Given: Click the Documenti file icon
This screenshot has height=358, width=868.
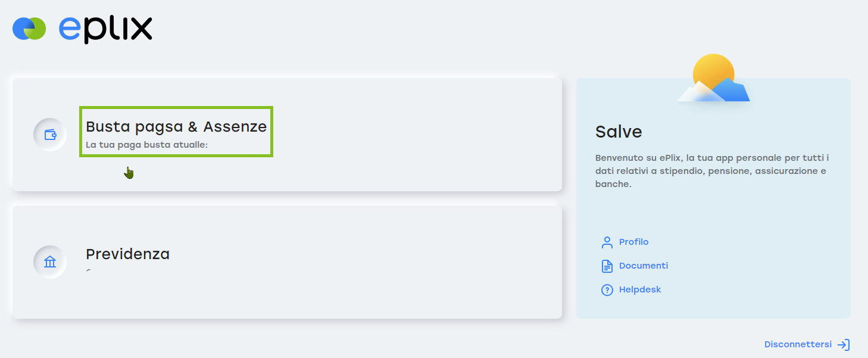Looking at the screenshot, I should (x=607, y=266).
